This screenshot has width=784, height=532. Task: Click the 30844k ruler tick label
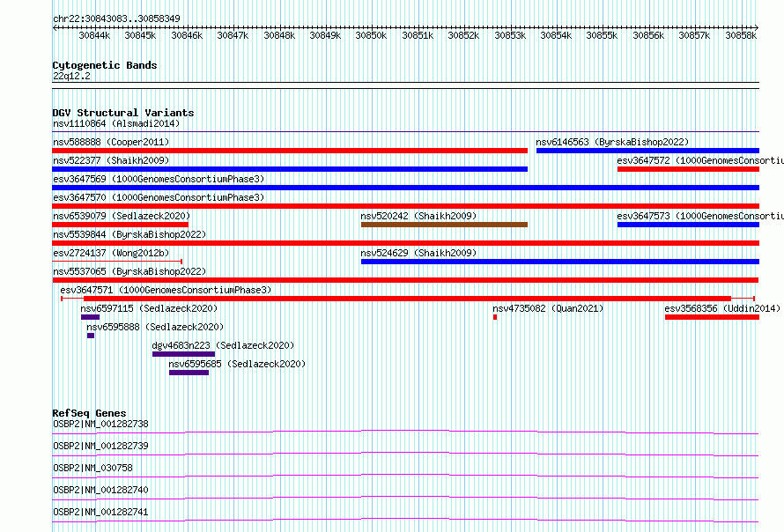94,35
